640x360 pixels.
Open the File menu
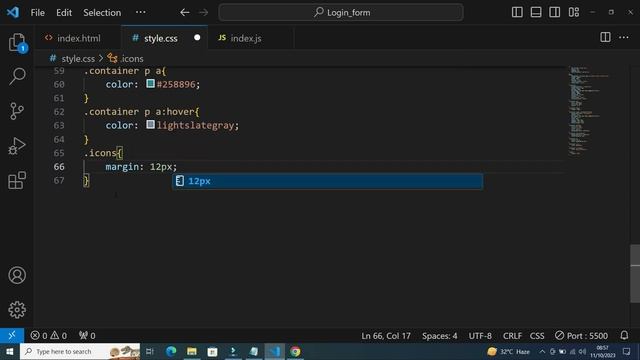[x=38, y=13]
